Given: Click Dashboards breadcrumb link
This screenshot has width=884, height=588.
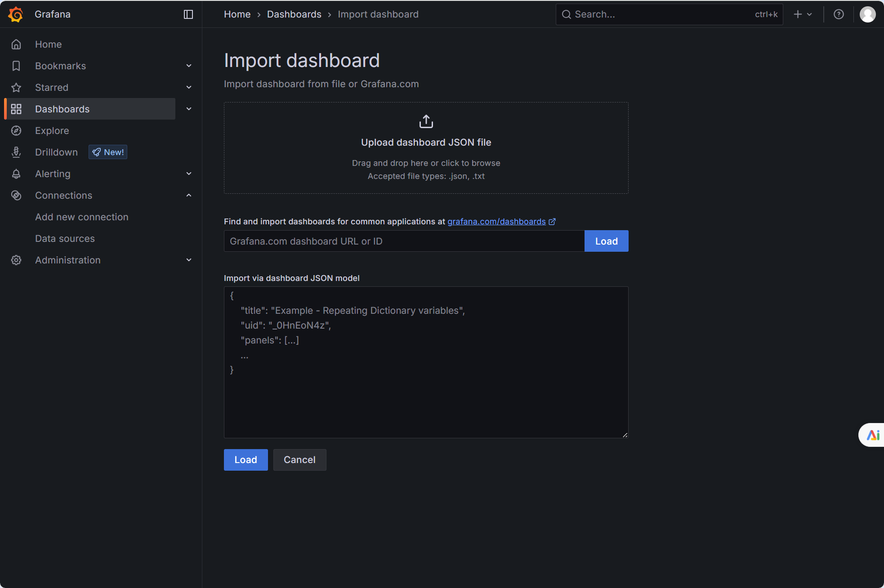Looking at the screenshot, I should coord(294,14).
